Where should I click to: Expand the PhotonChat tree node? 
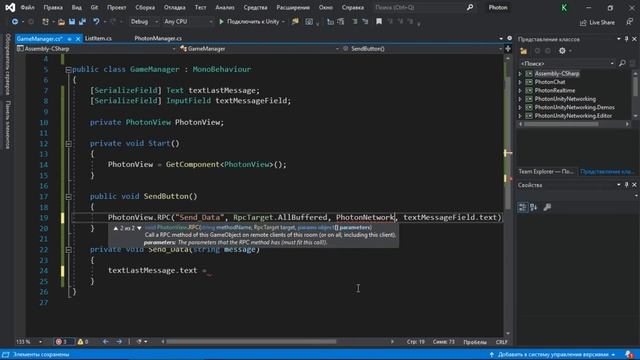[x=520, y=82]
